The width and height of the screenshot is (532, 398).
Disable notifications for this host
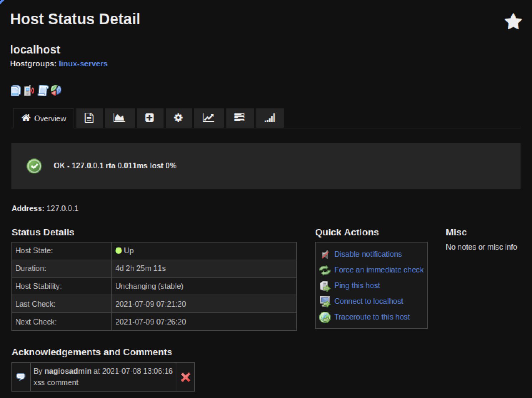coord(368,254)
